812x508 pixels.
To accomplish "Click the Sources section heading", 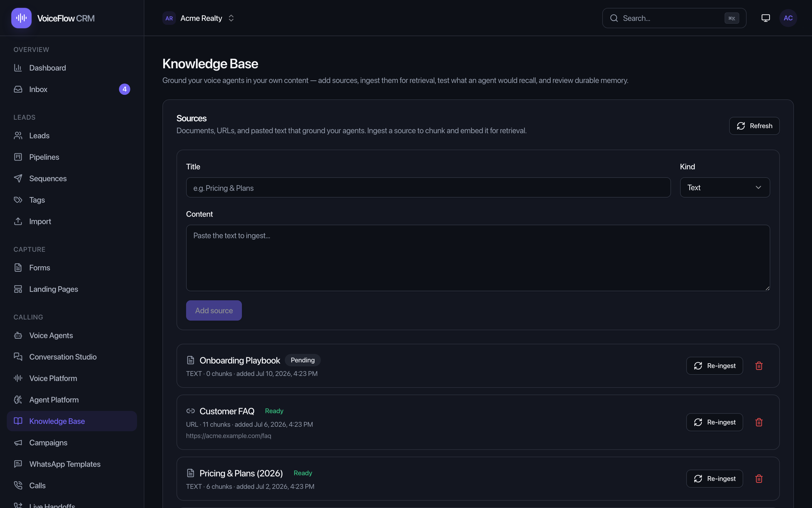I will pyautogui.click(x=191, y=118).
